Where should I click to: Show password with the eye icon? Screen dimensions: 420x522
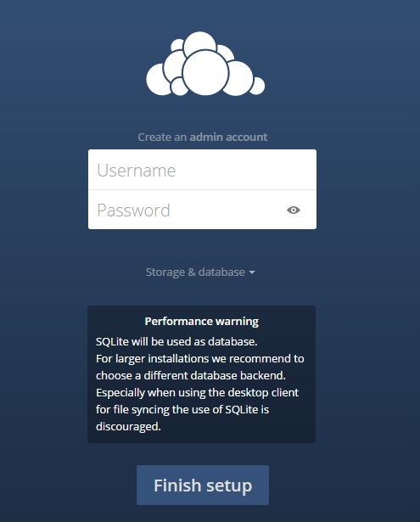pos(294,210)
